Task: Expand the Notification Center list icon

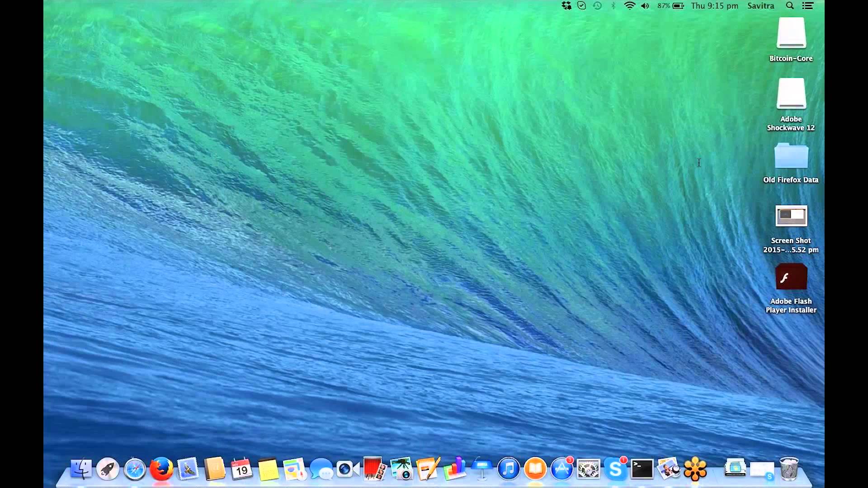Action: (808, 6)
